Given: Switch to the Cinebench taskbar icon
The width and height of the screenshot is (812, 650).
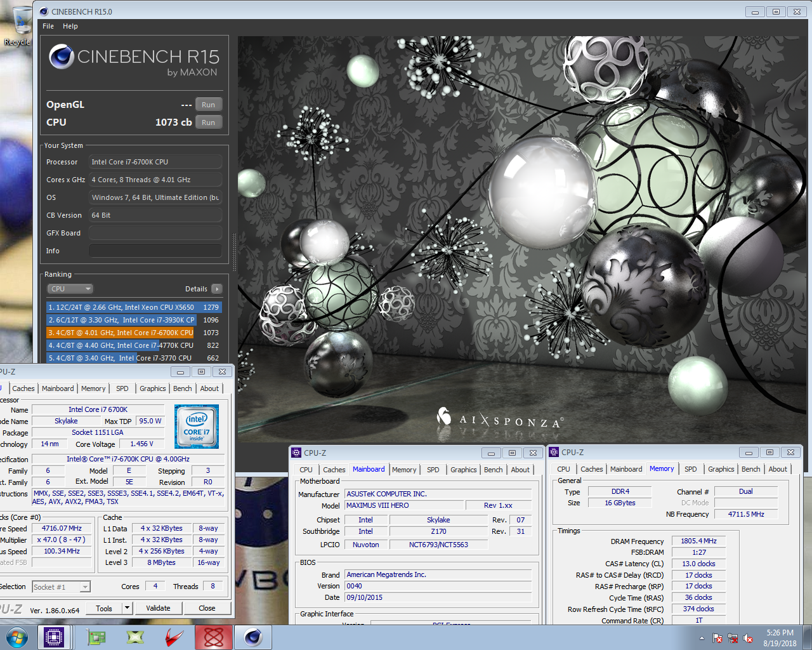Looking at the screenshot, I should 252,637.
